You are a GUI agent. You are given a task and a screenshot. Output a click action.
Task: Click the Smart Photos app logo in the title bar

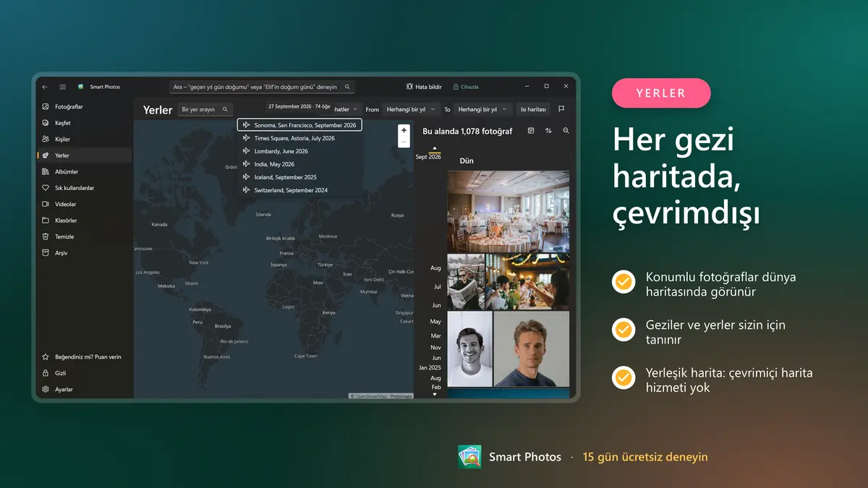[81, 87]
